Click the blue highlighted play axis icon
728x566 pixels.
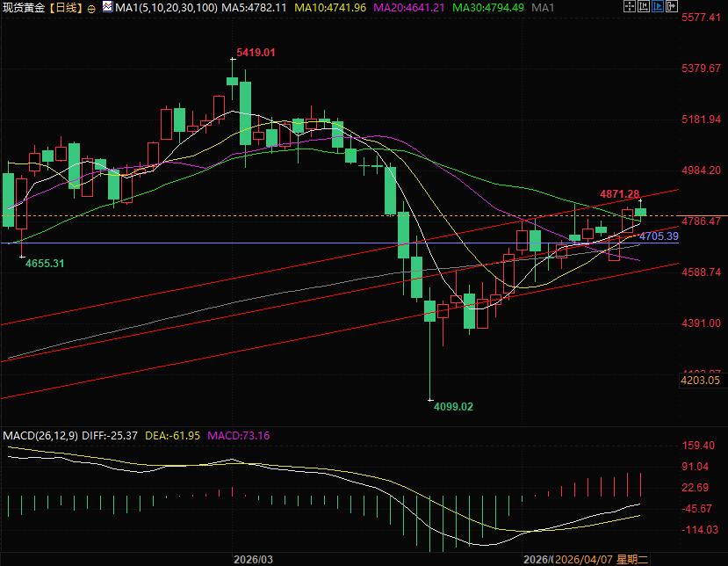[x=658, y=6]
